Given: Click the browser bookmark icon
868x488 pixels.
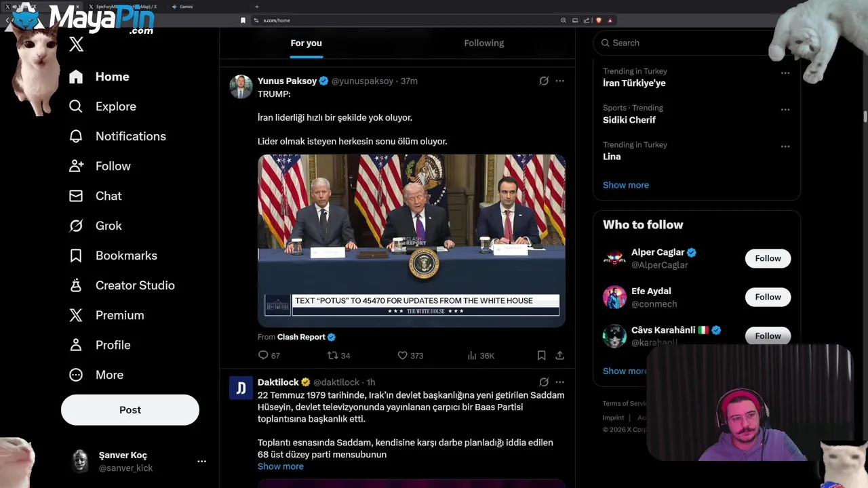Looking at the screenshot, I should [243, 20].
